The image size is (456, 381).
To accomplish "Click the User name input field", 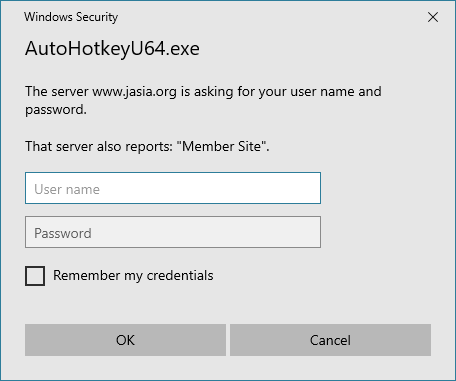I will click(x=173, y=188).
